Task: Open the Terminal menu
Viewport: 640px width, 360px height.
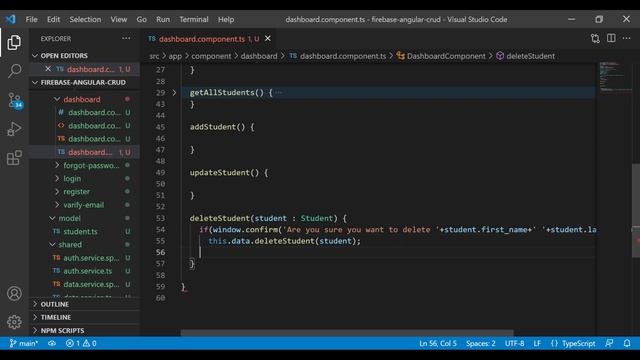Action: tap(194, 19)
